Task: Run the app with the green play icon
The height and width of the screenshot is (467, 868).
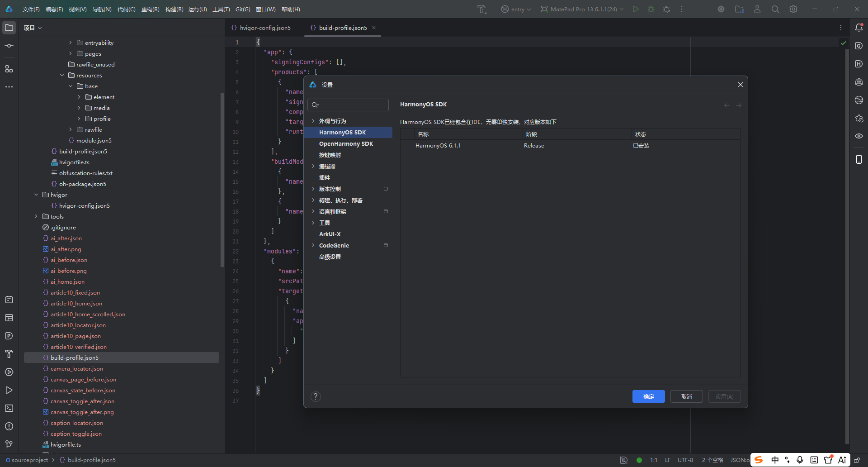Action: coord(636,9)
